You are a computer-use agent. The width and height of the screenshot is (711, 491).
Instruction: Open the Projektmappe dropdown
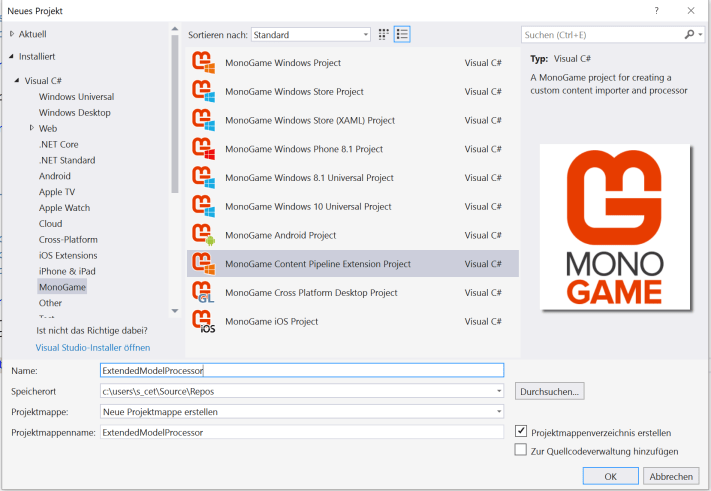coord(499,412)
